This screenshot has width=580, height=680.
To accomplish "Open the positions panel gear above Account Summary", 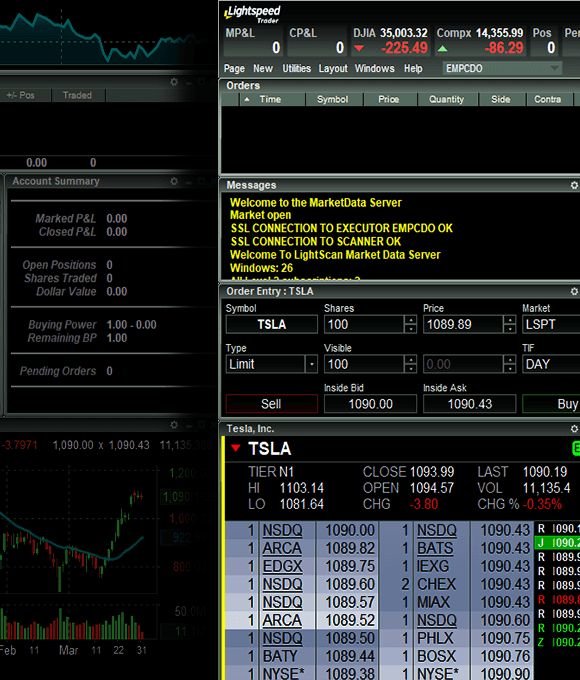I will (x=174, y=82).
